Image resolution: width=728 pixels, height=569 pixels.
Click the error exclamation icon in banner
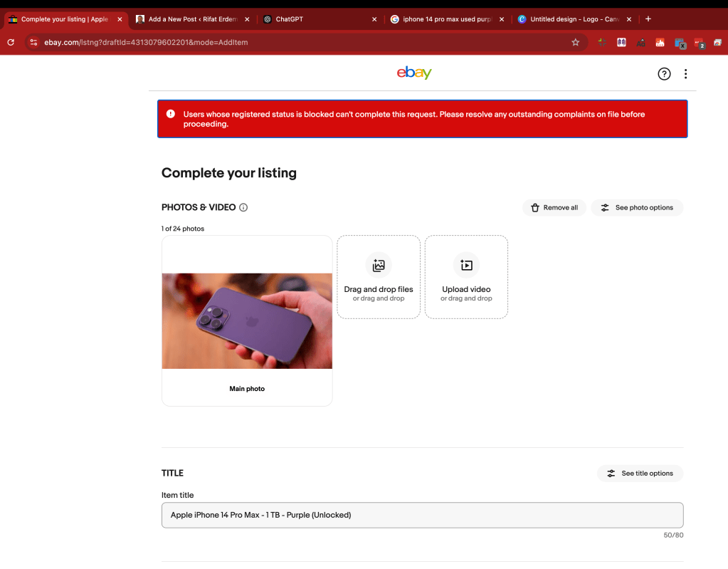(170, 114)
